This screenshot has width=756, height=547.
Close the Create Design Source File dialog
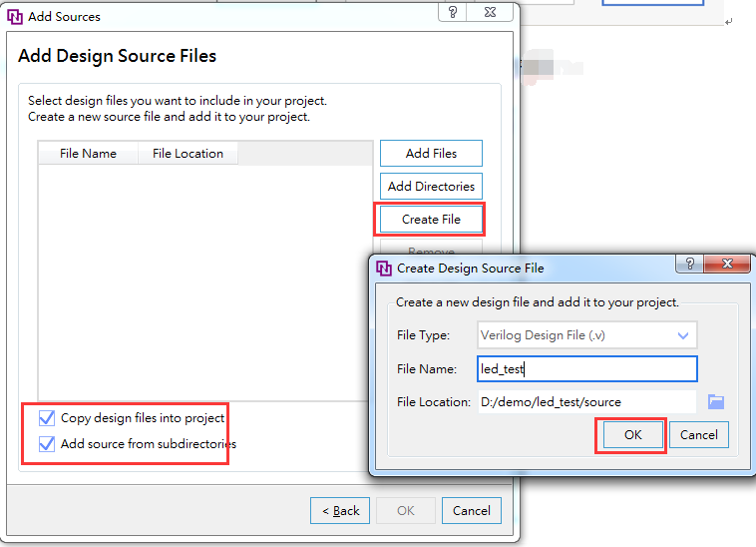click(726, 265)
